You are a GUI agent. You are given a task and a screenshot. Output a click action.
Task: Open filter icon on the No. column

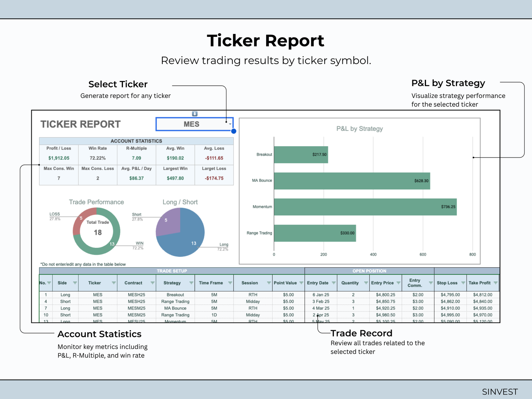tap(49, 283)
